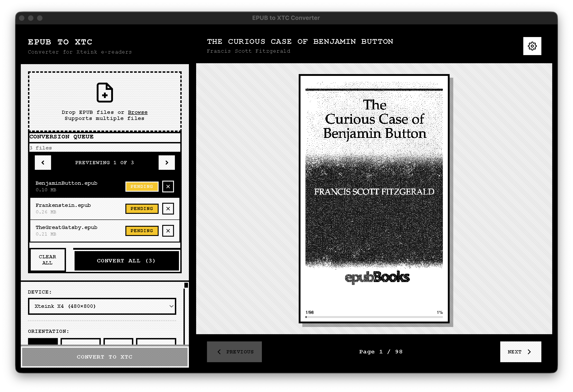573x392 pixels.
Task: Click the add-file icon in the drop zone
Action: (x=105, y=93)
